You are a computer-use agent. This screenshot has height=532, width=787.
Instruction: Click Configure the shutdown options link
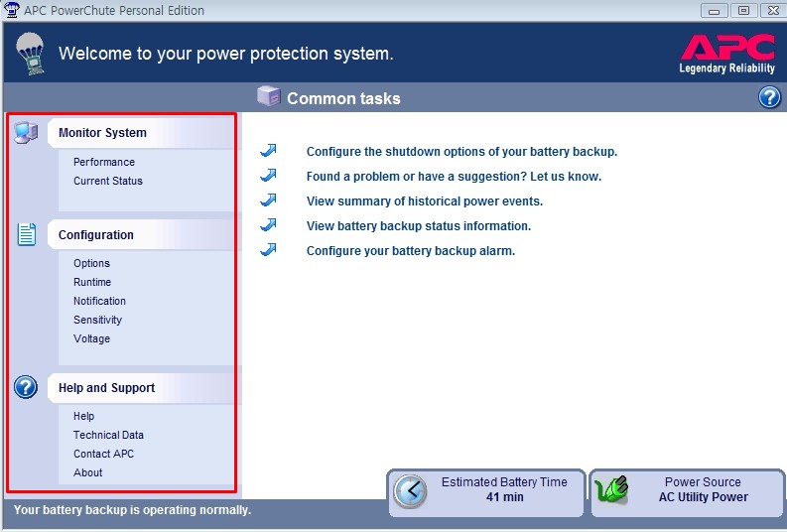click(461, 152)
